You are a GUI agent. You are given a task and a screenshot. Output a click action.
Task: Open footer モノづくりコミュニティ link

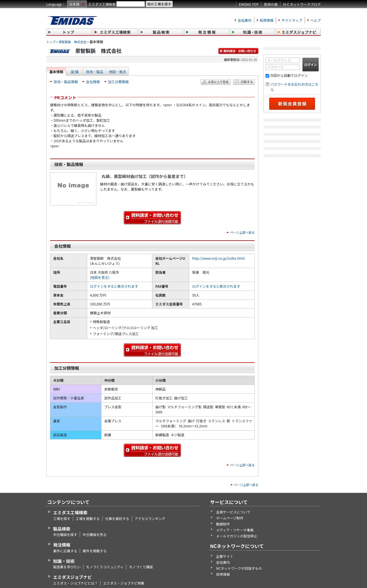click(105, 567)
